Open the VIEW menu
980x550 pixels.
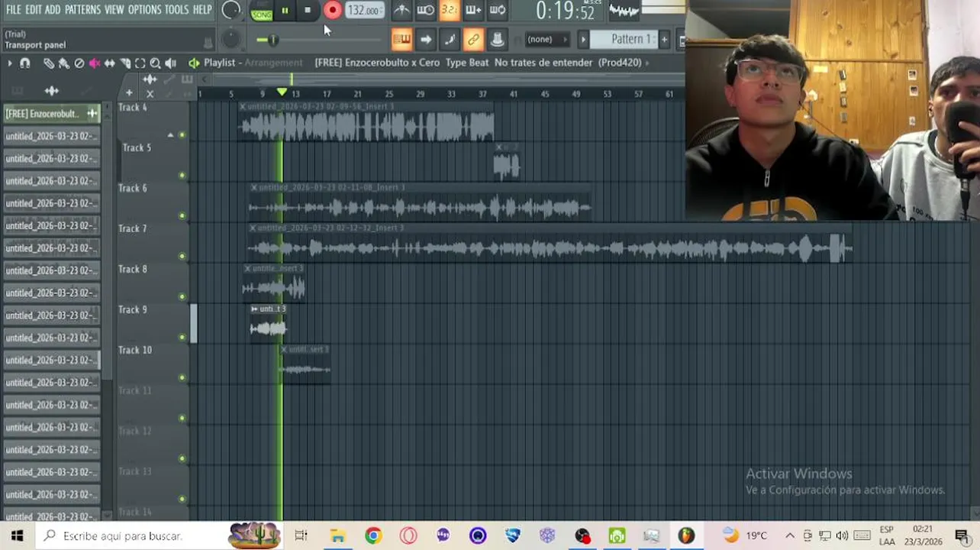coord(114,9)
